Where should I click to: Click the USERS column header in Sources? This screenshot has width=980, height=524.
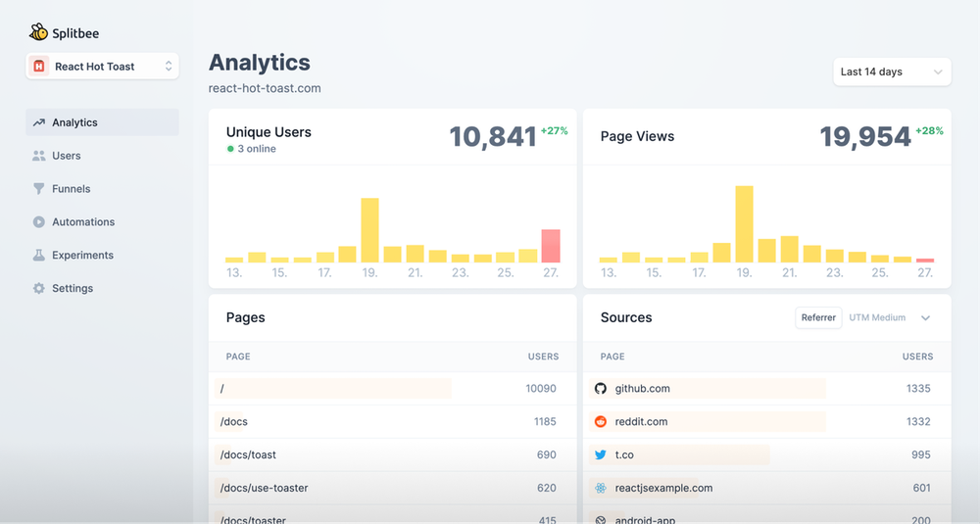point(917,357)
